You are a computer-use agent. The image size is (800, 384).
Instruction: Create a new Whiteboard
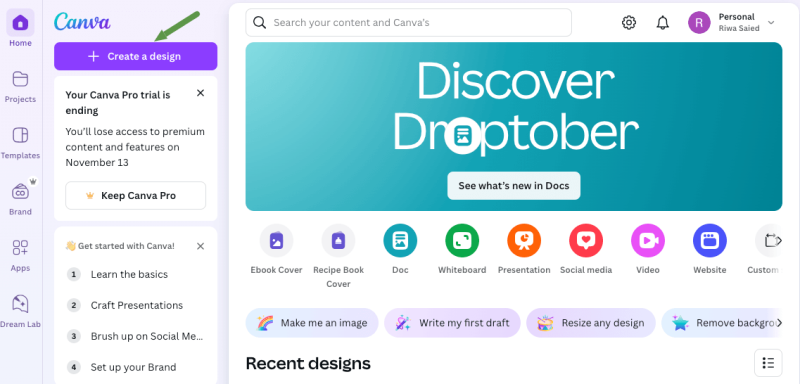462,249
